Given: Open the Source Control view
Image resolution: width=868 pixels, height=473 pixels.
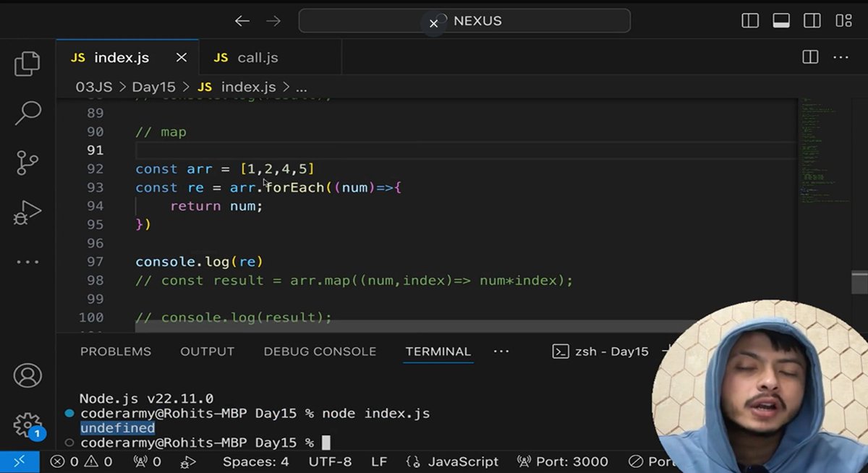Looking at the screenshot, I should (x=27, y=163).
